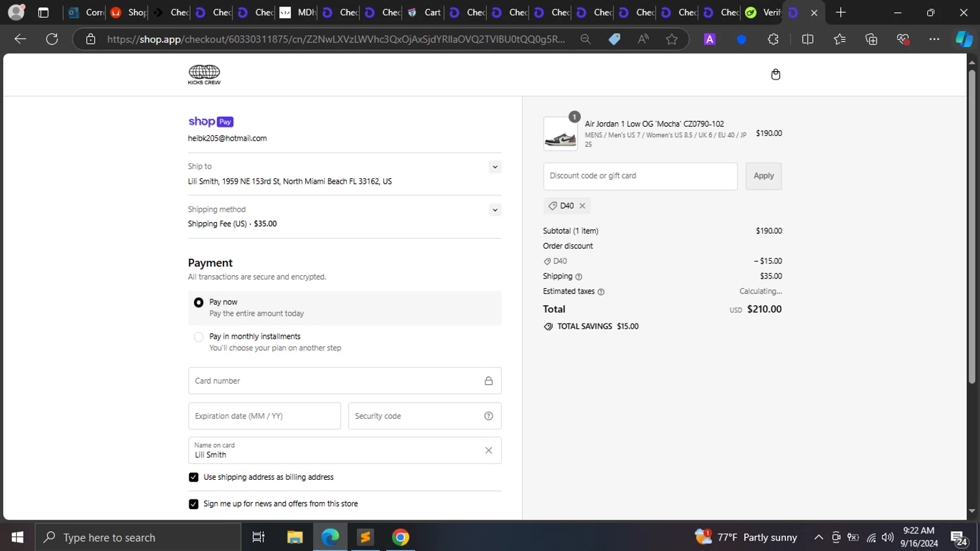Uncheck Use shipping address as billing address
The width and height of the screenshot is (980, 551).
click(193, 477)
